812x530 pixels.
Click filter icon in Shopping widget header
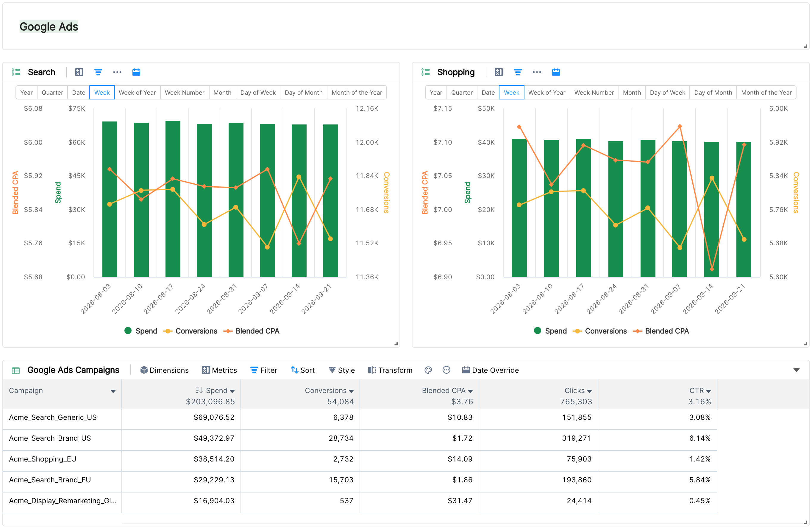518,72
